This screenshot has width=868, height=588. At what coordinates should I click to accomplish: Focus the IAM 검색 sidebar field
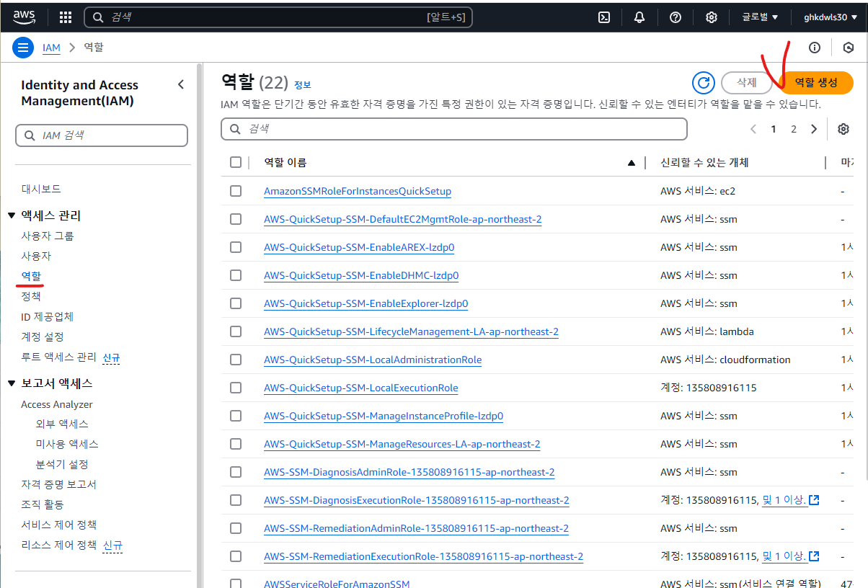102,135
